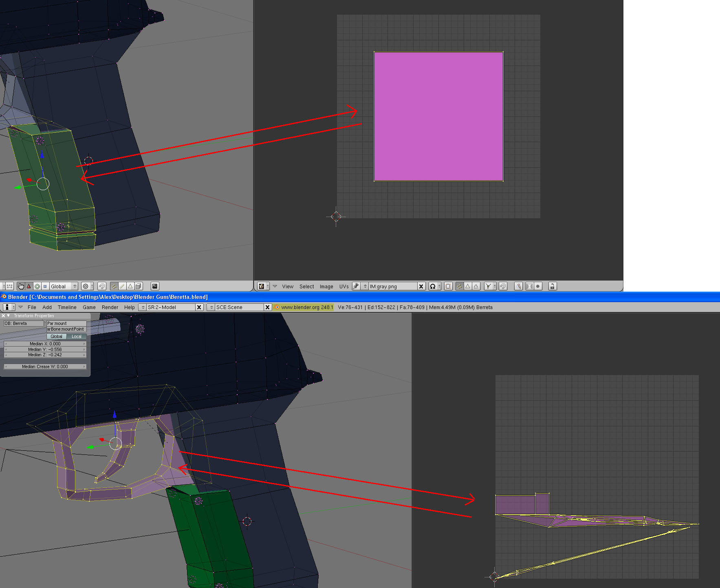Open the Render menu in the top header
Image resolution: width=720 pixels, height=588 pixels.
point(110,307)
